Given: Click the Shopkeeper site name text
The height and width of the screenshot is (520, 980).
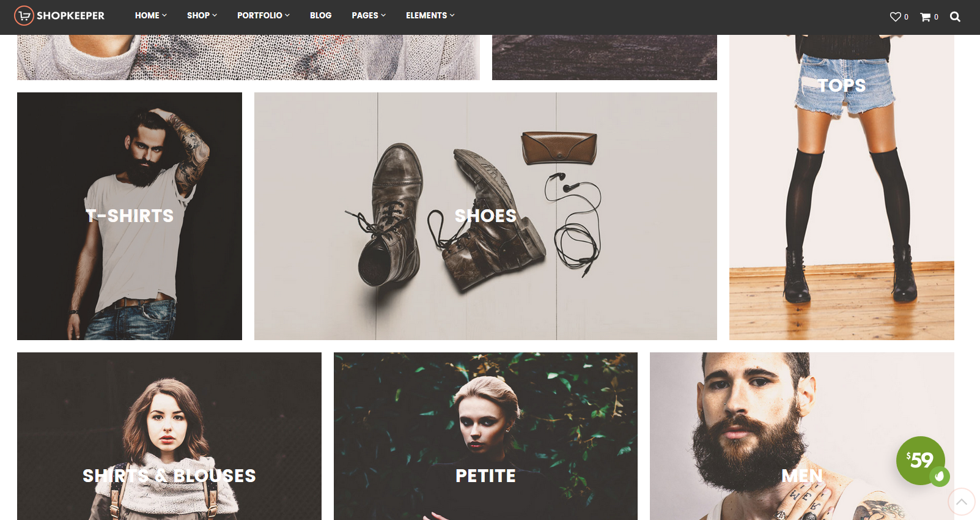Looking at the screenshot, I should [x=70, y=16].
